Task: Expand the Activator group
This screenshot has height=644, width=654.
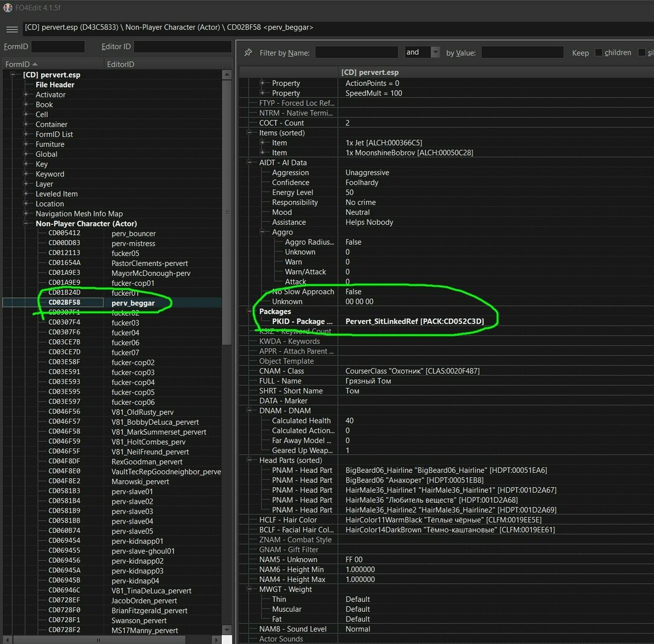Action: tap(26, 95)
